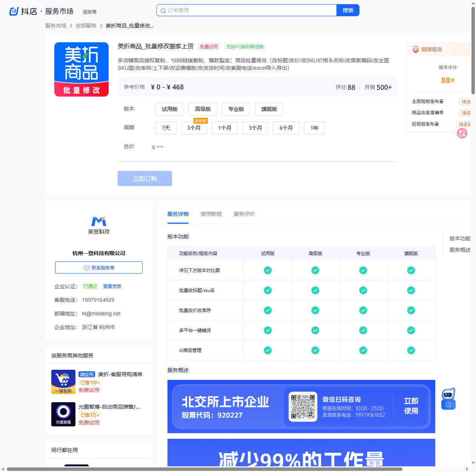This screenshot has width=476, height=472.
Task: Open 美折-客服导购清单 service title
Action: 120,374
